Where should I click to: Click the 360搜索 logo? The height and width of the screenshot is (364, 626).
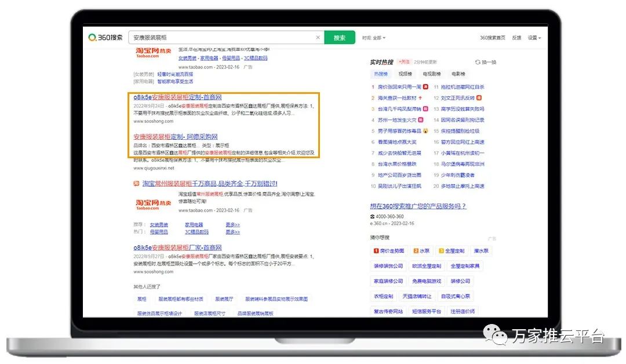(x=105, y=38)
